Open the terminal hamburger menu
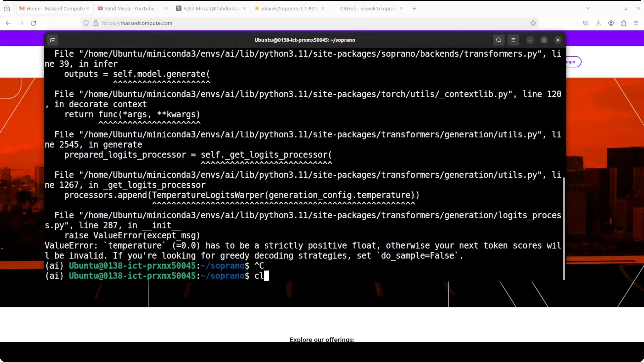This screenshot has height=362, width=644. [513, 40]
